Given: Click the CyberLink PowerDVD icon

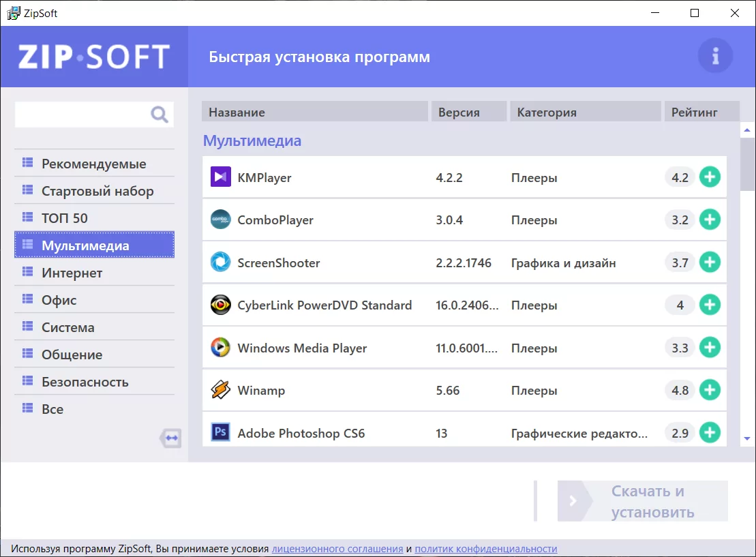Looking at the screenshot, I should tap(221, 305).
